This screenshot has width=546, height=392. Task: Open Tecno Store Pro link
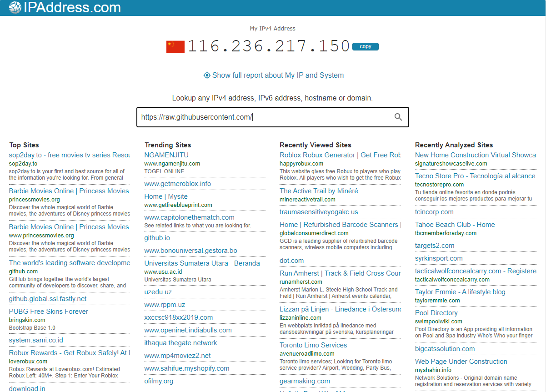(475, 176)
